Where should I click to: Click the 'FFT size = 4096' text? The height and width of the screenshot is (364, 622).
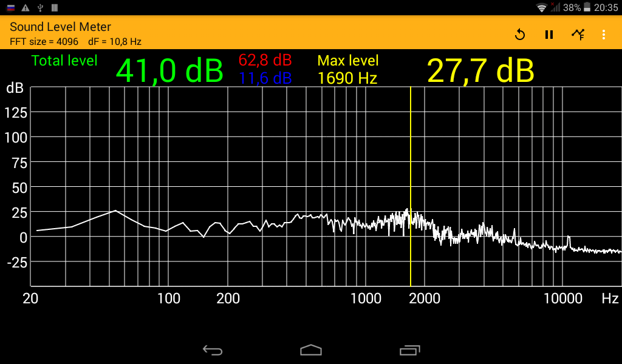[x=44, y=42]
